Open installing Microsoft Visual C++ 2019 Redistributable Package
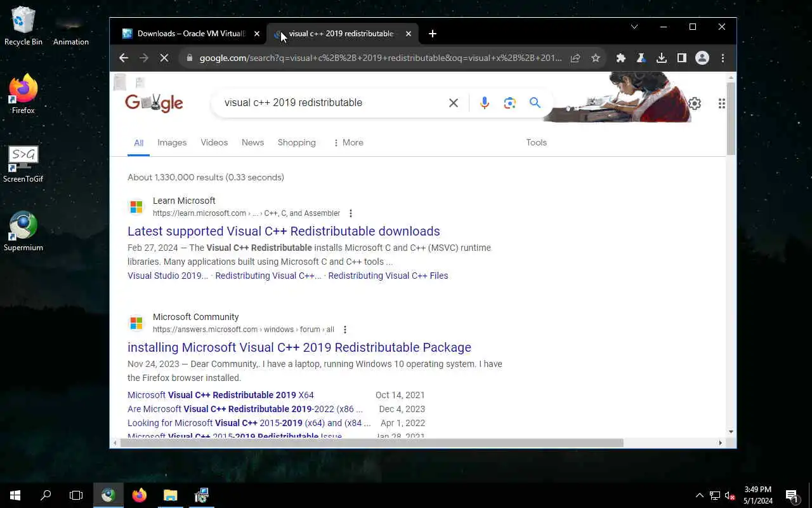This screenshot has height=508, width=812. [299, 347]
